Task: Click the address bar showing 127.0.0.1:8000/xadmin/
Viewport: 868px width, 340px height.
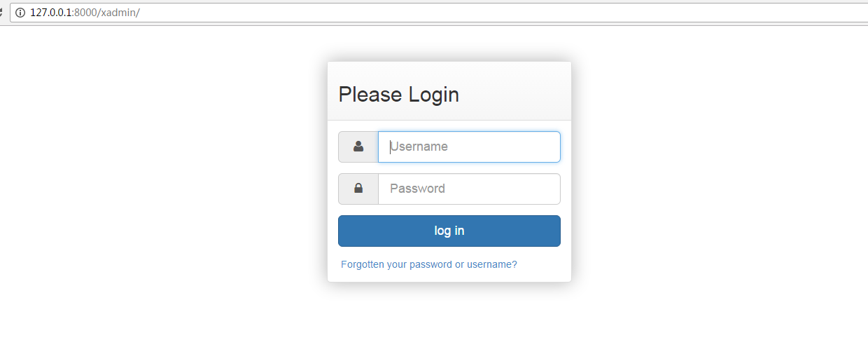Action: pos(439,13)
